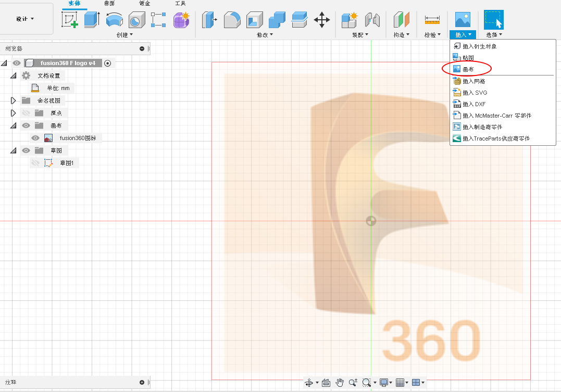Collapse the browser panel with minus button
The width and height of the screenshot is (561, 392).
(x=142, y=48)
